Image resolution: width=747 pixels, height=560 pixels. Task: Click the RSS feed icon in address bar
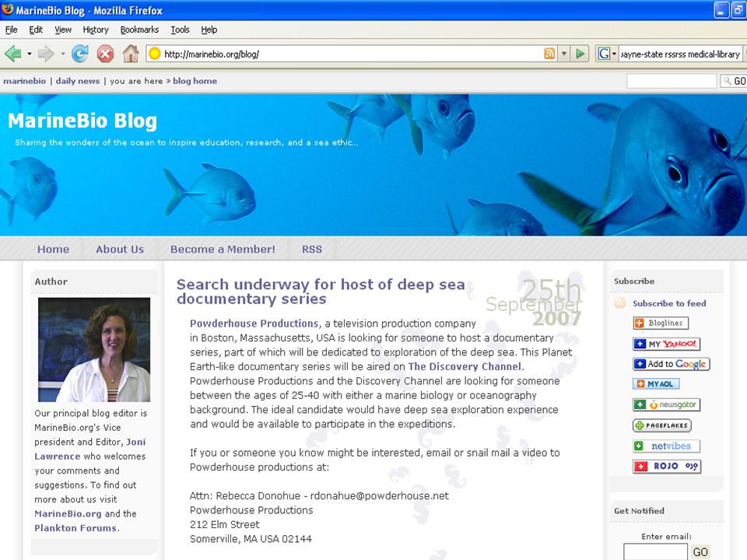click(549, 54)
